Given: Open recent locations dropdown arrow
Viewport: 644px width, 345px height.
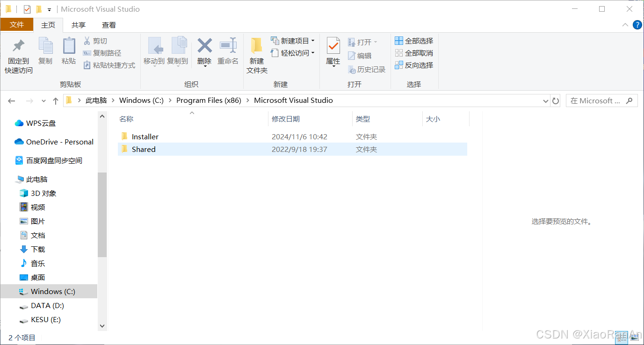Looking at the screenshot, I should tap(44, 101).
